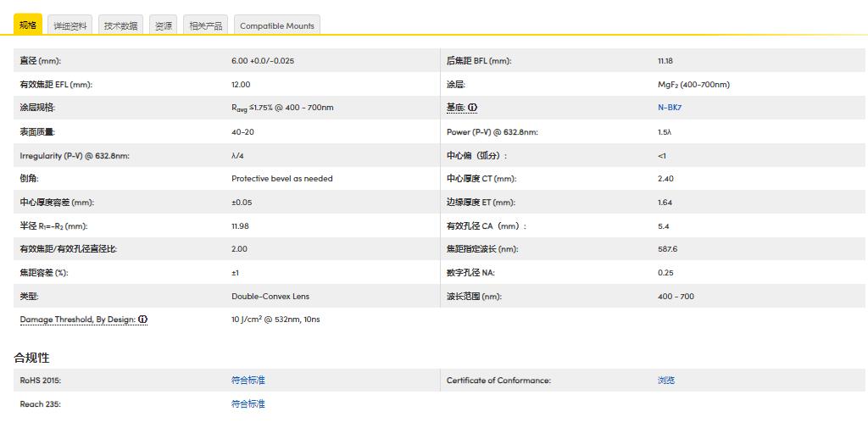Open the 技术数据 tab
This screenshot has width=868, height=428.
[120, 25]
